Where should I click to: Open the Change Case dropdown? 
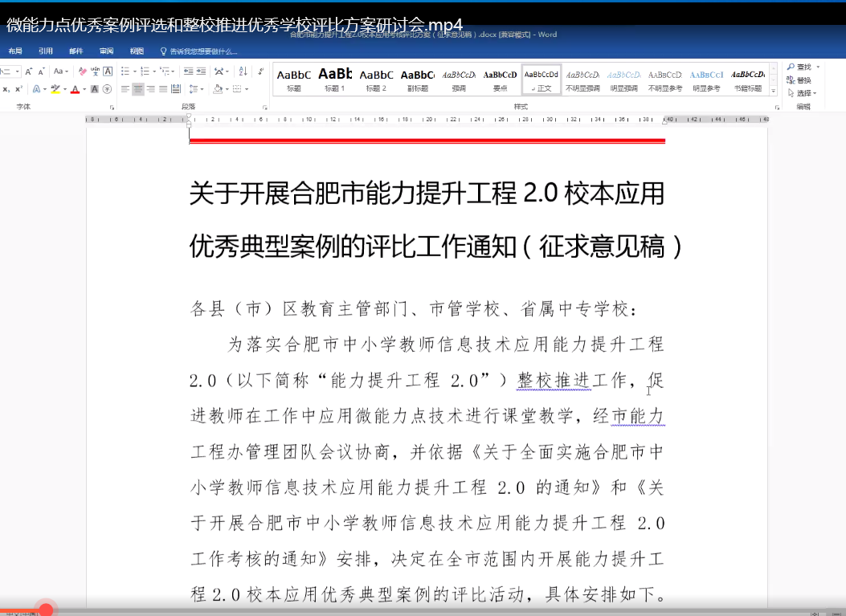click(x=59, y=71)
